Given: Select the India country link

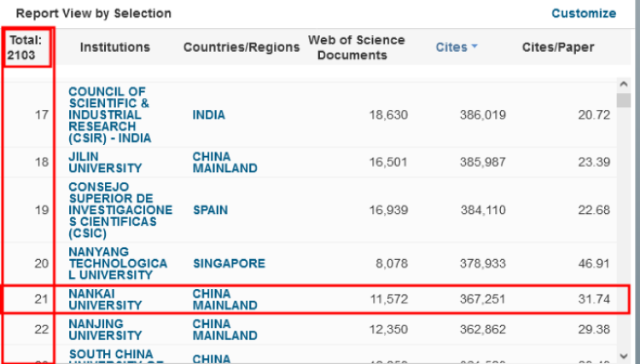Looking at the screenshot, I should click(x=208, y=114).
